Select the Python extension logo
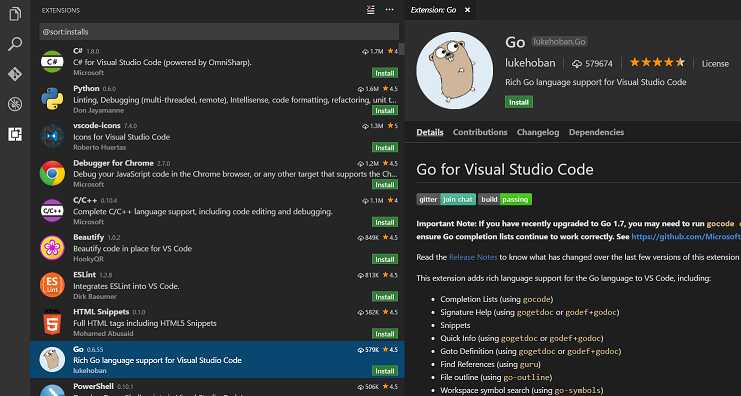741x396 pixels. tap(52, 99)
